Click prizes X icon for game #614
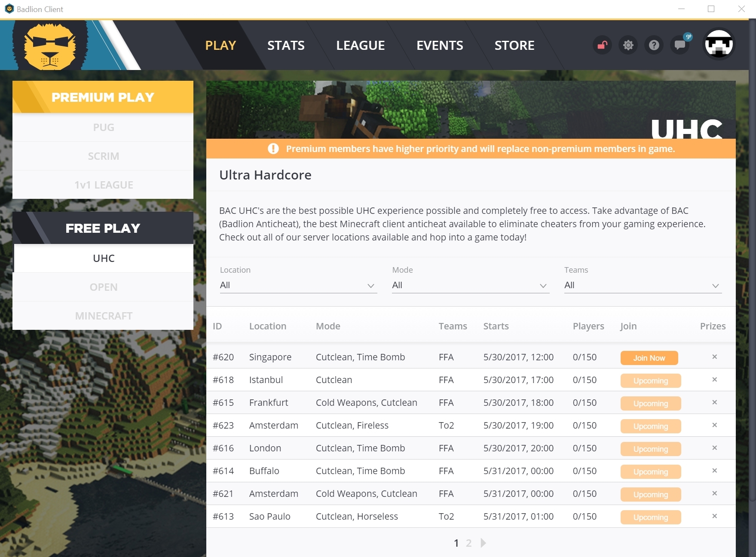 click(x=714, y=471)
